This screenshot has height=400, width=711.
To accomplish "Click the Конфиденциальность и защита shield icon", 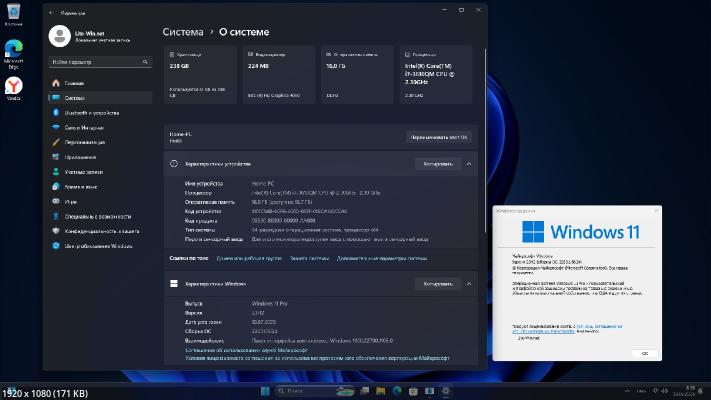I will [x=56, y=231].
